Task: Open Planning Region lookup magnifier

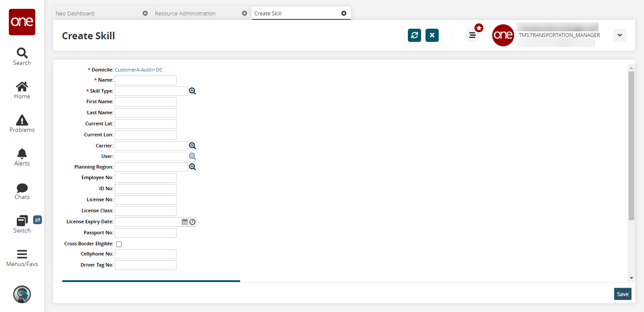Action: [192, 167]
